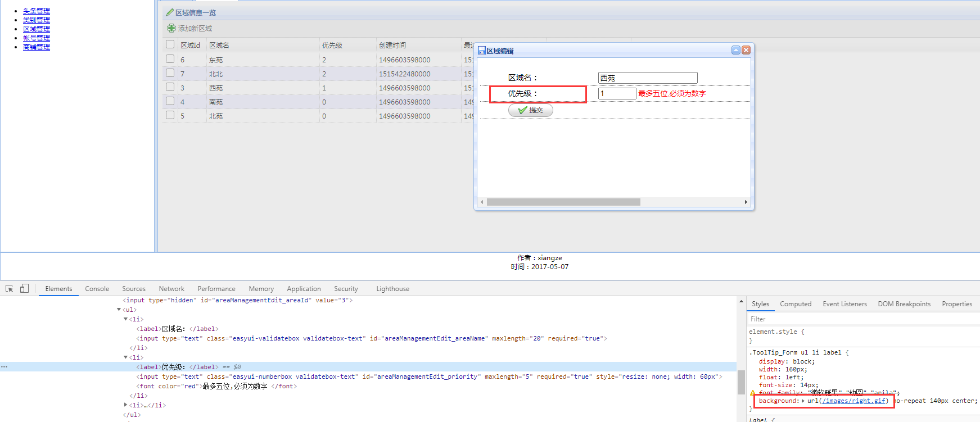Open the Elements tab in DevTools
Image resolution: width=980 pixels, height=422 pixels.
coord(58,289)
